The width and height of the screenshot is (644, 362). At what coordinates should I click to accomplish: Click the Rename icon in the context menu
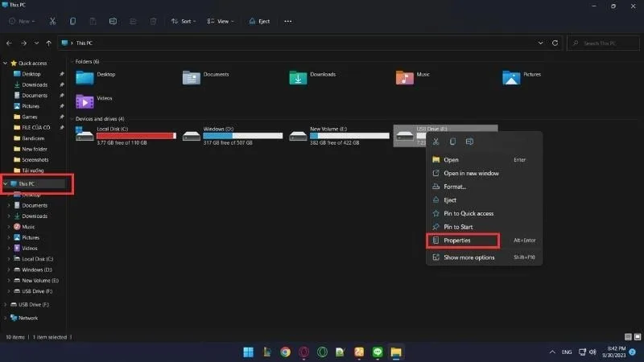point(469,142)
